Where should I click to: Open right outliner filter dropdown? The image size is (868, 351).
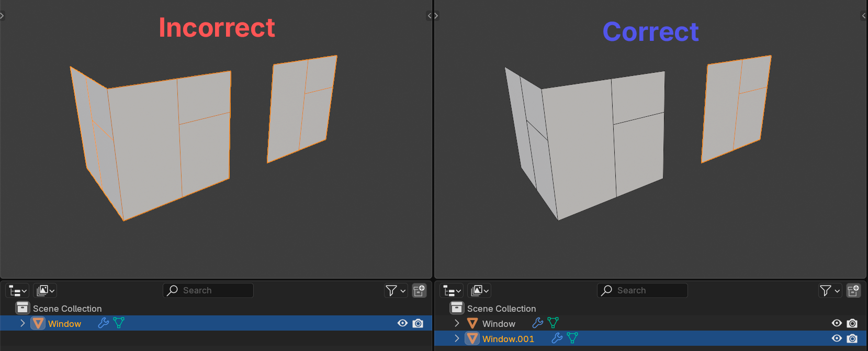coord(830,291)
